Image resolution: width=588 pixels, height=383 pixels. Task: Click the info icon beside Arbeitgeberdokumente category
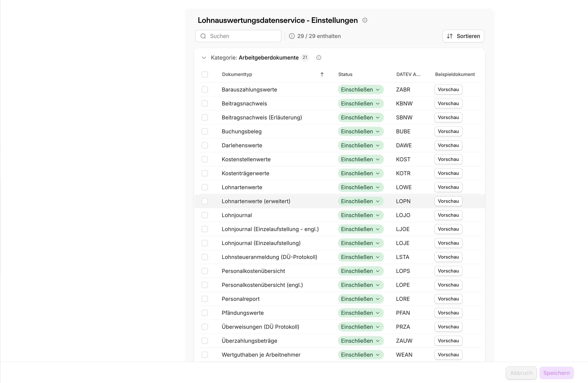pos(319,58)
